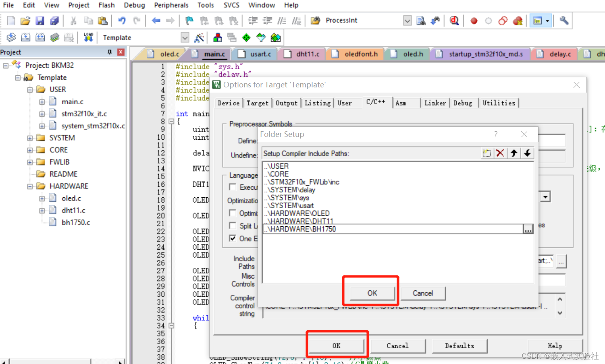Click the Rebuild all target files icon
The height and width of the screenshot is (364, 605).
tap(40, 37)
